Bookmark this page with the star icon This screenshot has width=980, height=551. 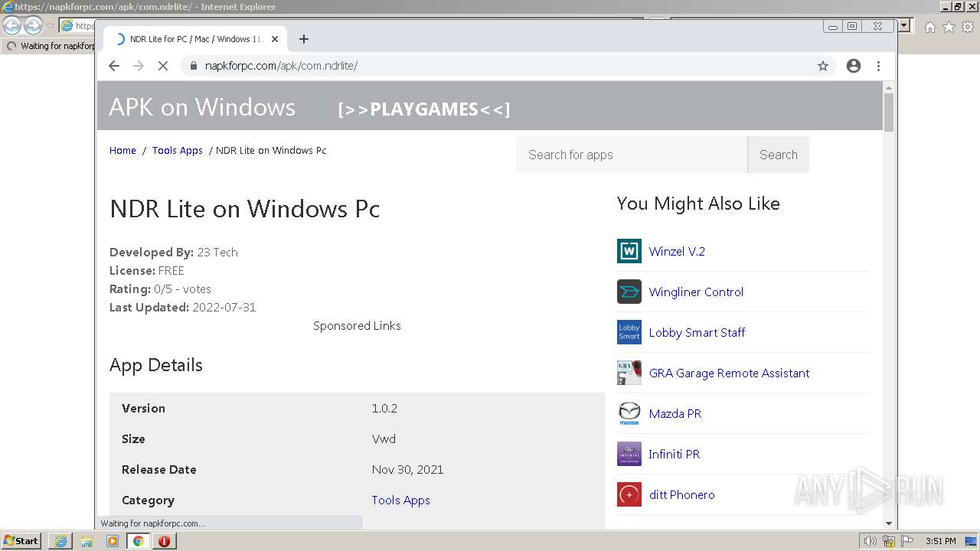coord(823,66)
